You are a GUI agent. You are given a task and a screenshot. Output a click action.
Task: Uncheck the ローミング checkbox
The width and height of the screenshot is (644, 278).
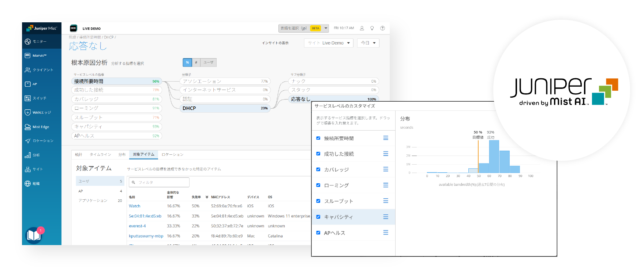(318, 185)
